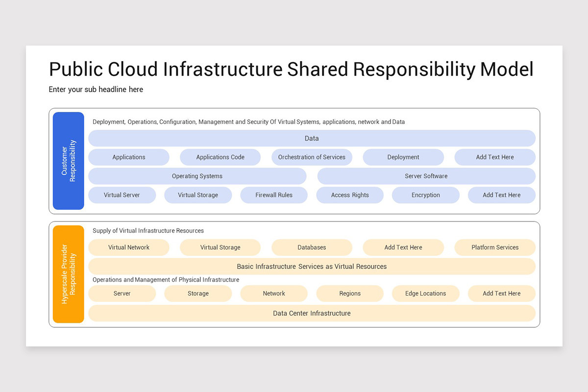Select the Databases element

(312, 247)
